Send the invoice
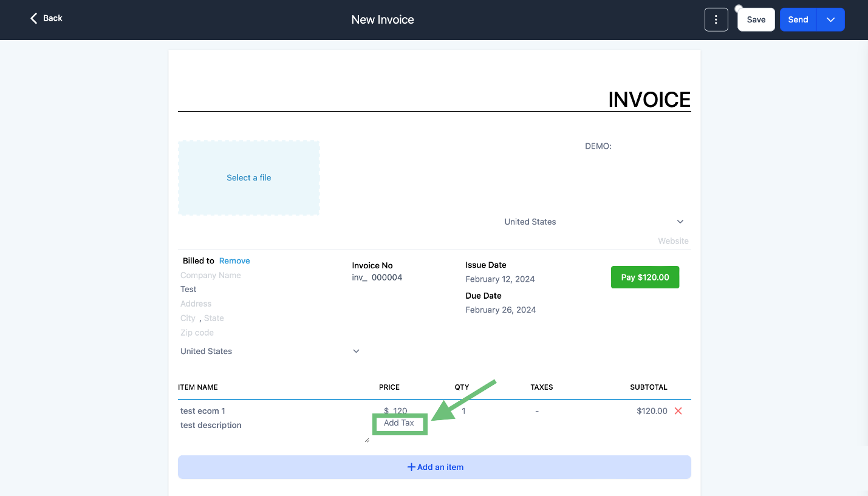 tap(798, 19)
